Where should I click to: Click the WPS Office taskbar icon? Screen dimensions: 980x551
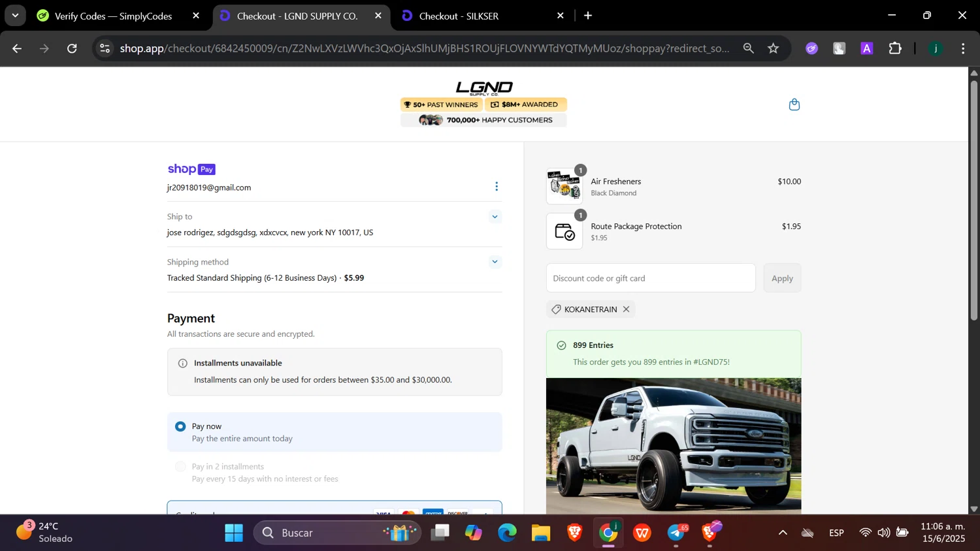642,533
